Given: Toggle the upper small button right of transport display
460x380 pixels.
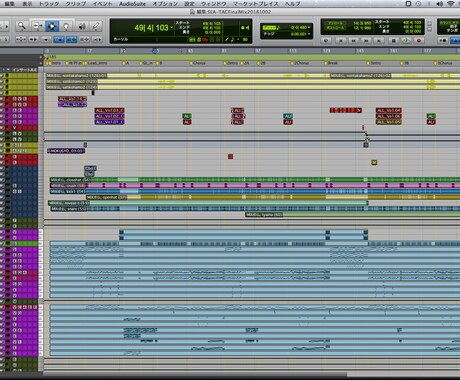Looking at the screenshot, I should 429,24.
